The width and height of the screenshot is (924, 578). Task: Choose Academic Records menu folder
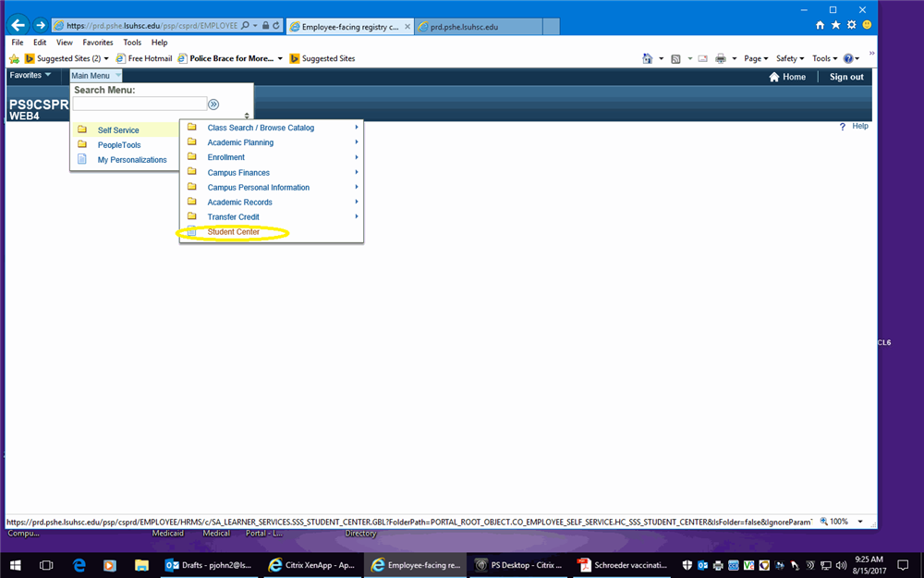[239, 203]
